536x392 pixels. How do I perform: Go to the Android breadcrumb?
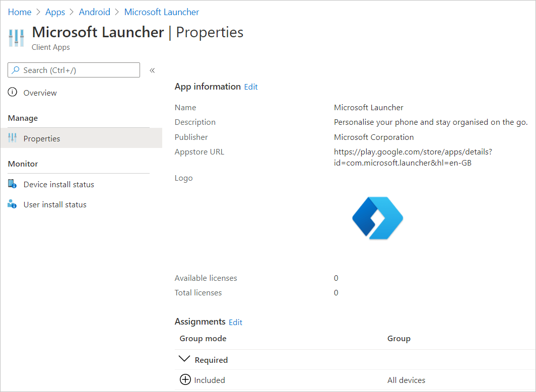[x=94, y=12]
